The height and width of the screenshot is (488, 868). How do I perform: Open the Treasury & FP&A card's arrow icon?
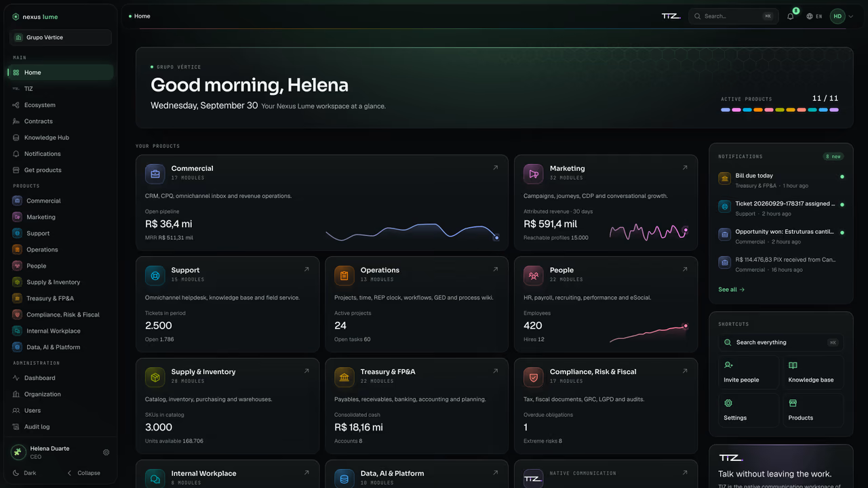(496, 371)
